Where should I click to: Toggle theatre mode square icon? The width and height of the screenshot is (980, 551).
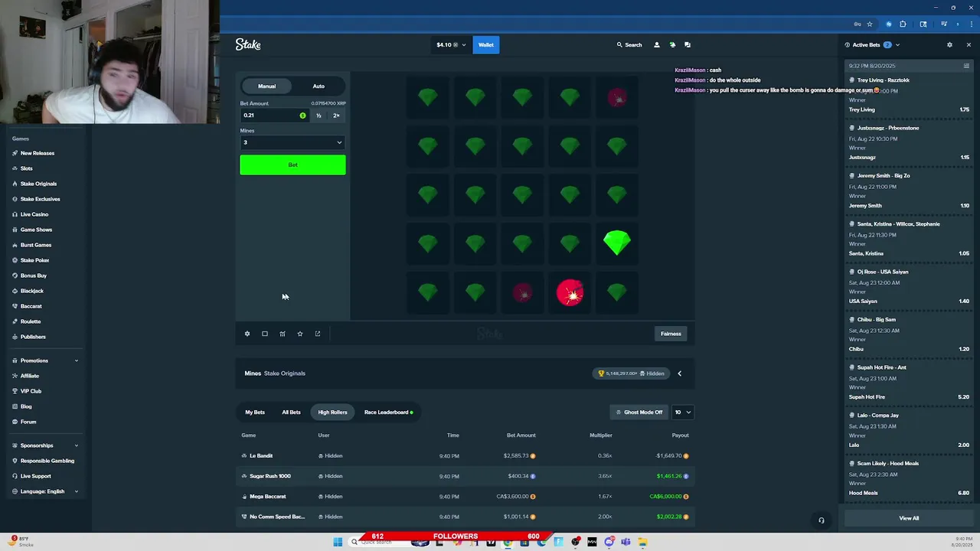(x=265, y=334)
